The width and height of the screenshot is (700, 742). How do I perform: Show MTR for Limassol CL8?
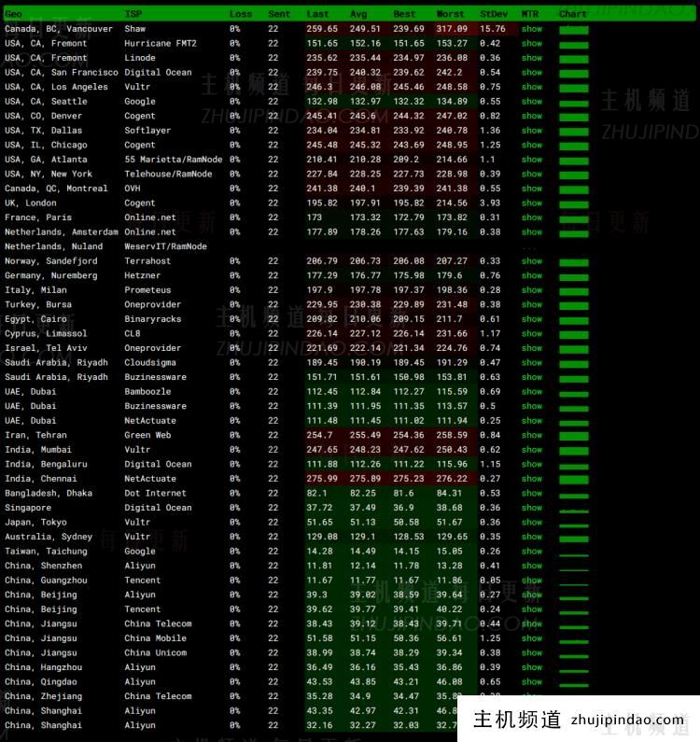click(531, 333)
